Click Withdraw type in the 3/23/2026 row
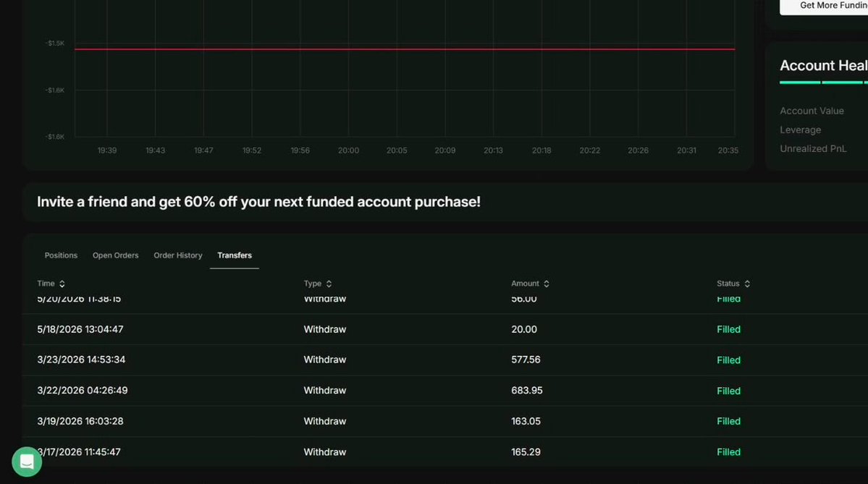 coord(325,360)
